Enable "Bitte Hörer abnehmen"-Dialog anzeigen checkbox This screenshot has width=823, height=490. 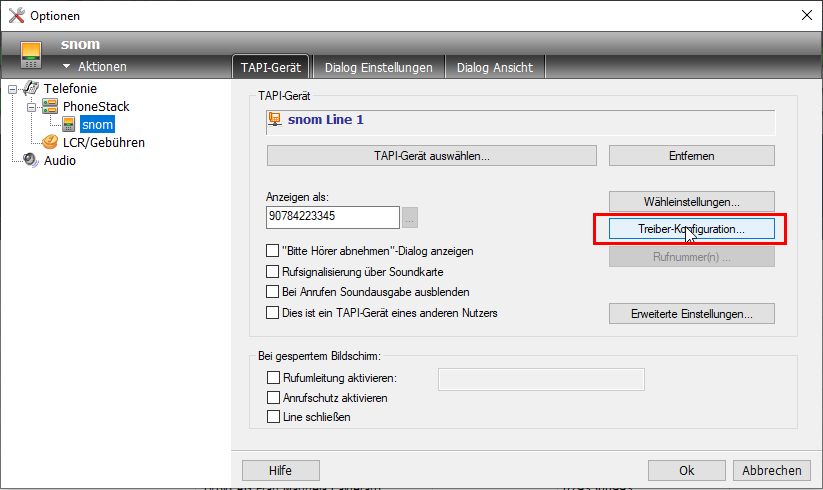[x=273, y=251]
